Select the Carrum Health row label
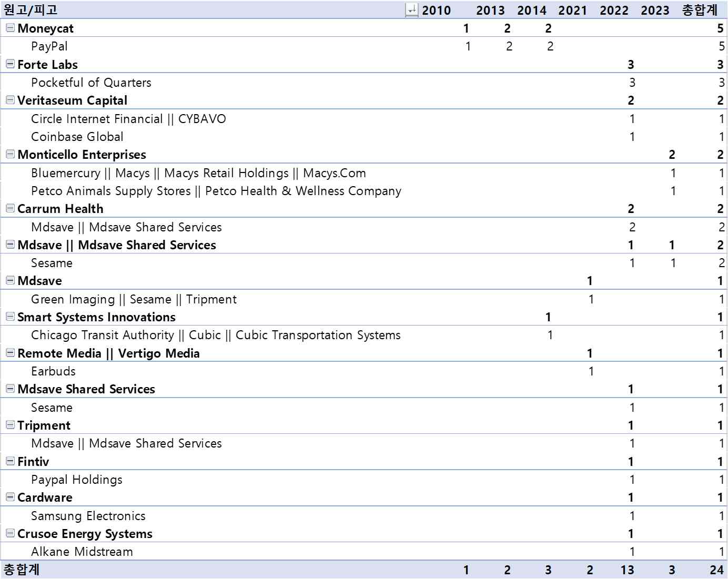This screenshot has height=579, width=728. [x=60, y=209]
